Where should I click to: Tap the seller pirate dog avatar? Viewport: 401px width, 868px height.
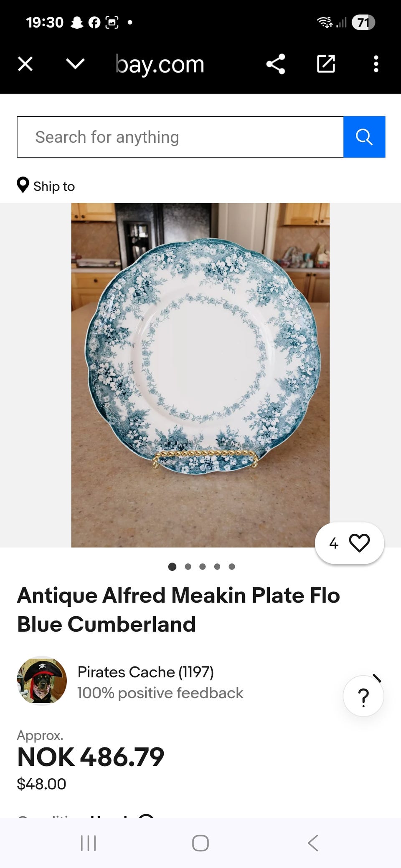42,681
